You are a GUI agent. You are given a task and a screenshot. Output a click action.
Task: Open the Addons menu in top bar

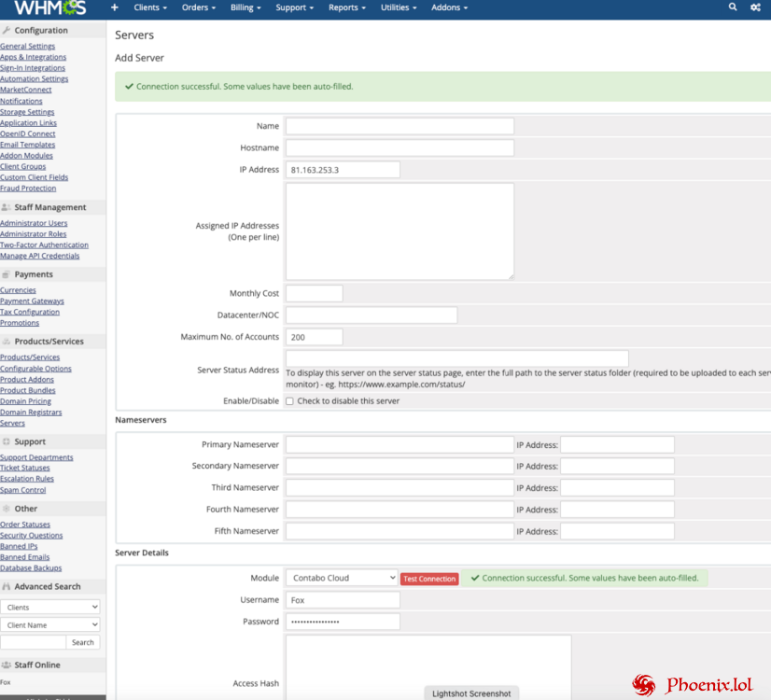point(449,7)
